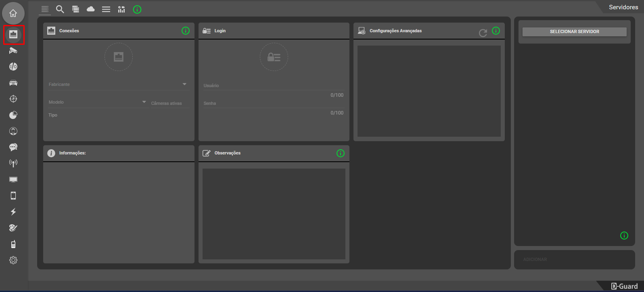644x292 pixels.
Task: Click inside the Observações text area
Action: (274, 214)
